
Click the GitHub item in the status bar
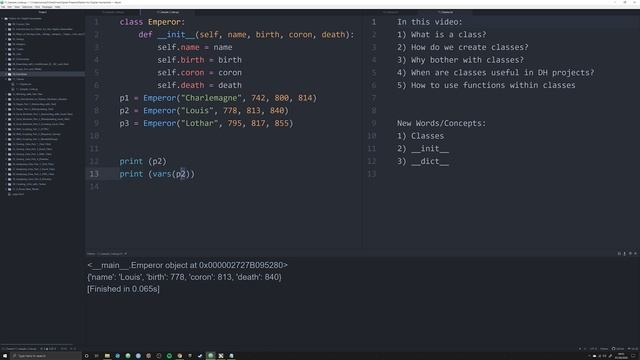618,349
